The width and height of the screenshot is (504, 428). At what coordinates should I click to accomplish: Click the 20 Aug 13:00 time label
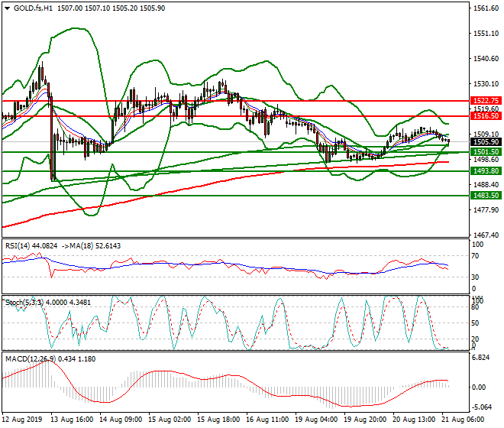click(415, 420)
